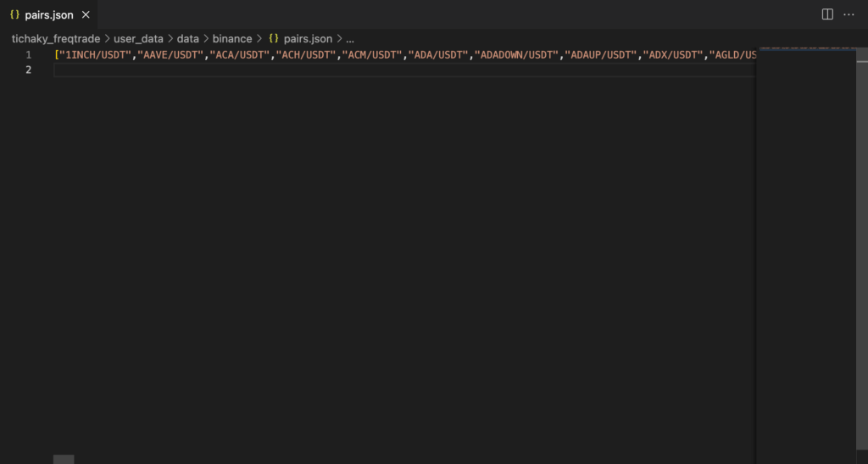The height and width of the screenshot is (464, 868).
Task: Click the "ADADOWN/USDT" string
Action: point(517,55)
